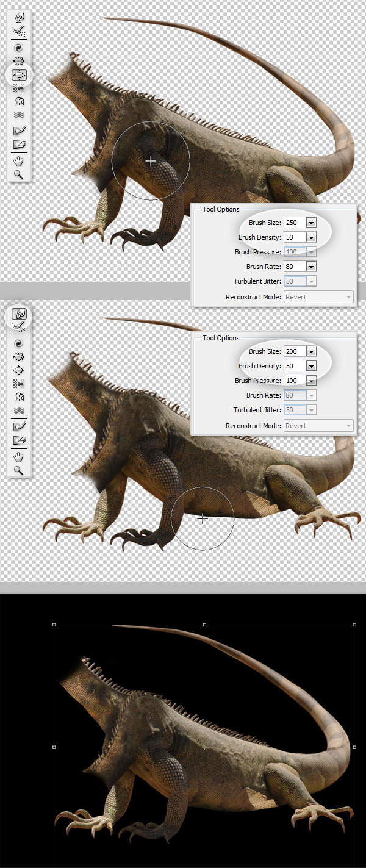Select Thaw Mask tool in top screenshot toolbar
This screenshot has height=868, width=366.
click(x=19, y=145)
